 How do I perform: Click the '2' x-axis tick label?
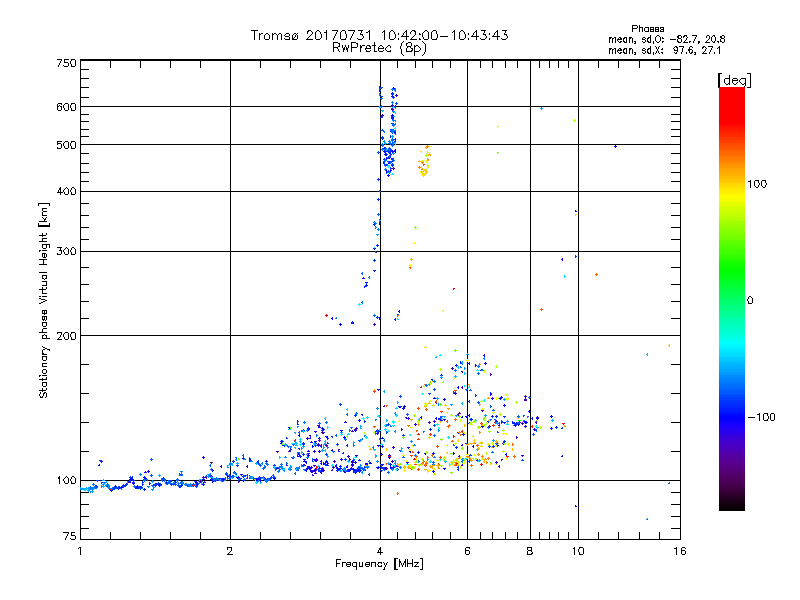click(230, 551)
